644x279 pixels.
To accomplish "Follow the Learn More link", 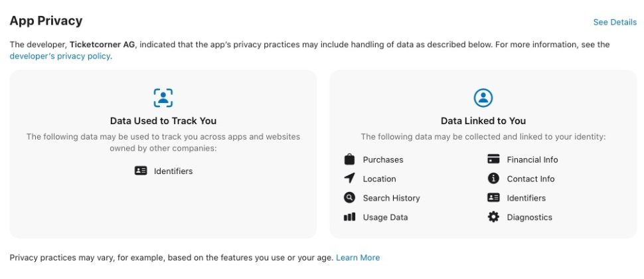I will (x=358, y=257).
